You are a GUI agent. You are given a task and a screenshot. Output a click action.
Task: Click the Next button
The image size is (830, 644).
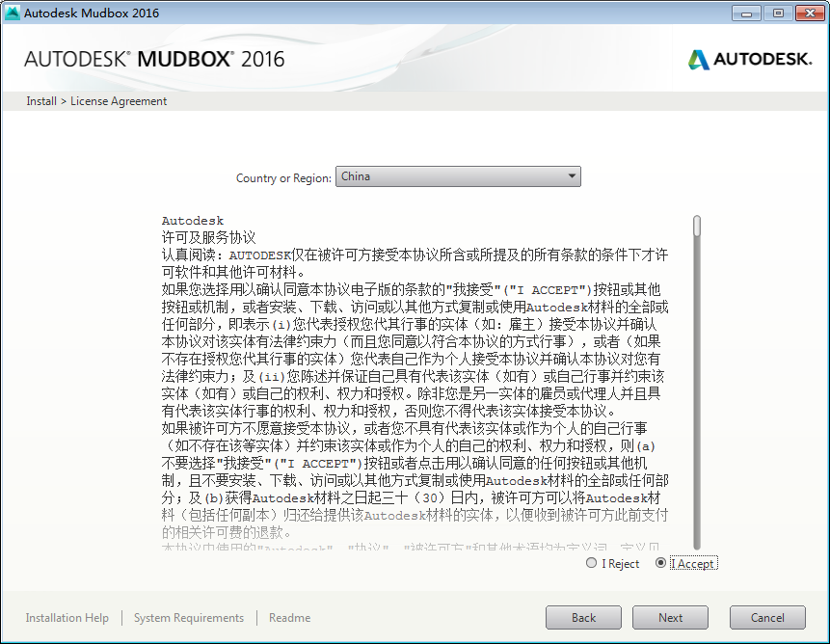pyautogui.click(x=670, y=617)
